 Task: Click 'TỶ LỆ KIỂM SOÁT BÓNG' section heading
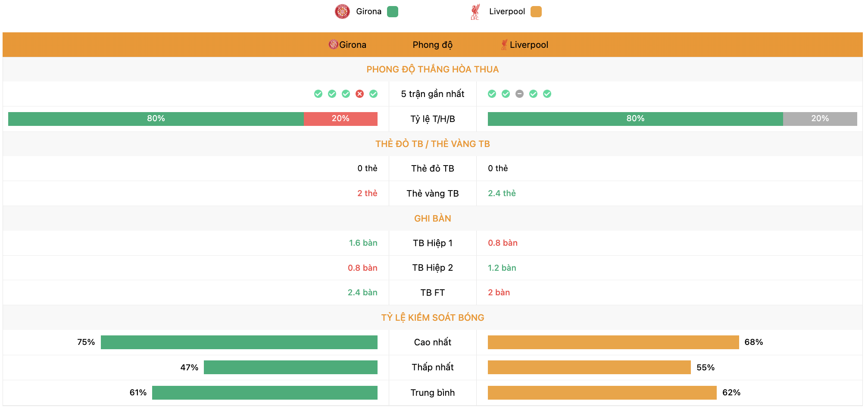coord(432,318)
